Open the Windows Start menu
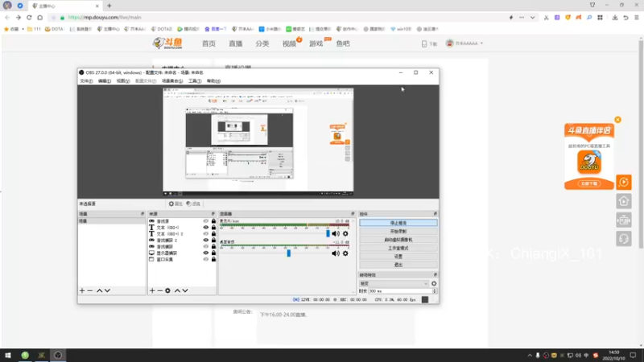This screenshot has height=362, width=644. (8, 356)
